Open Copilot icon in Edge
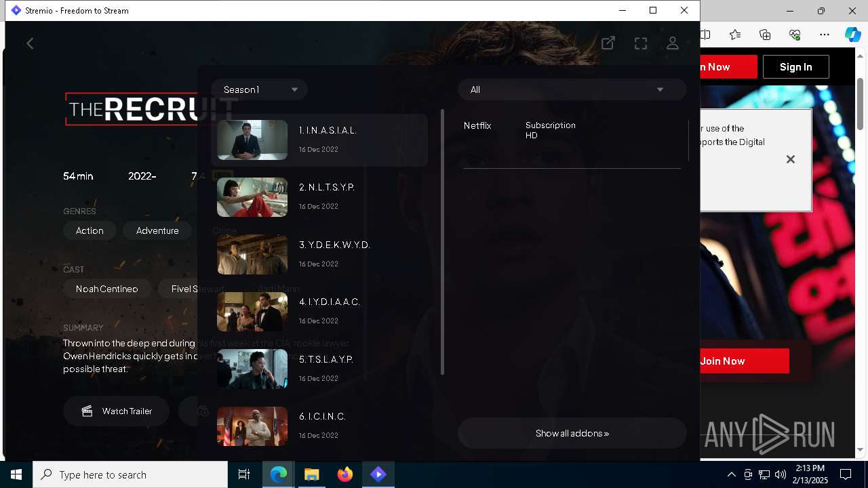Viewport: 868px width, 488px height. (x=852, y=35)
